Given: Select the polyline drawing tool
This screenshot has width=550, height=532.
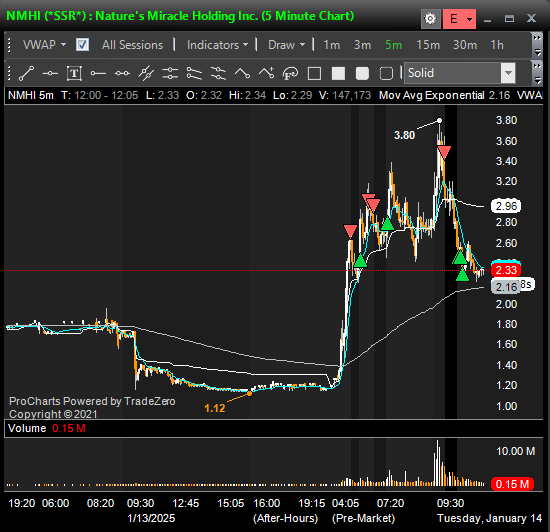Looking at the screenshot, I should 242,73.
